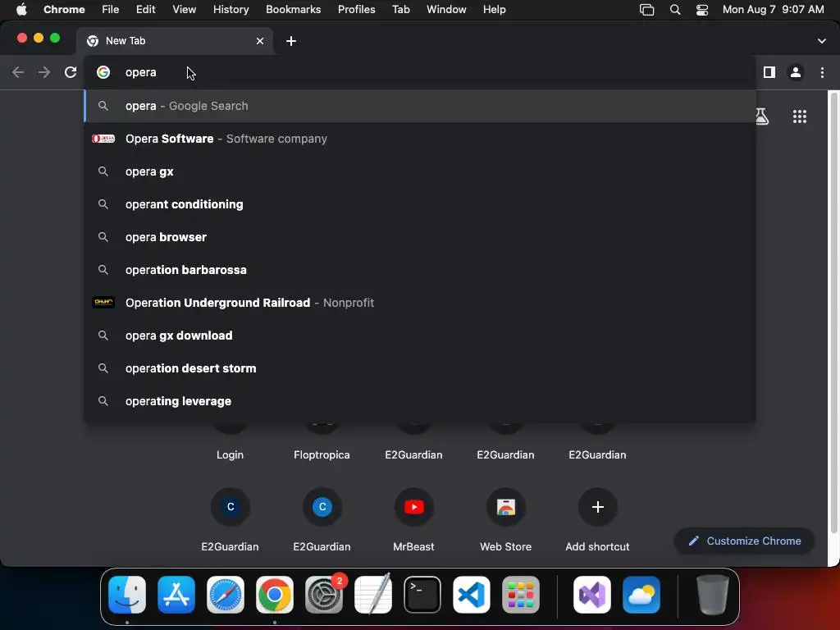The image size is (840, 630).
Task: Open purple Visual Studio from dock
Action: click(592, 595)
